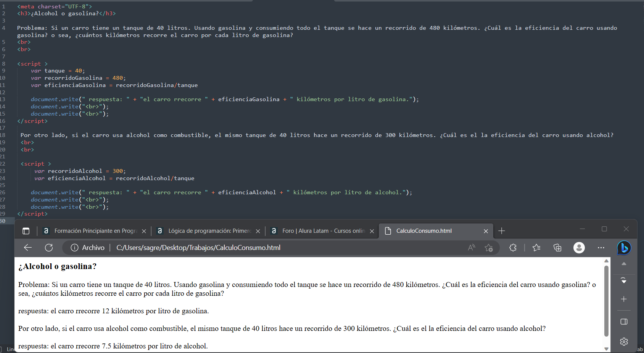The height and width of the screenshot is (353, 644).
Task: Open Settings and more ellipsis menu
Action: click(601, 248)
